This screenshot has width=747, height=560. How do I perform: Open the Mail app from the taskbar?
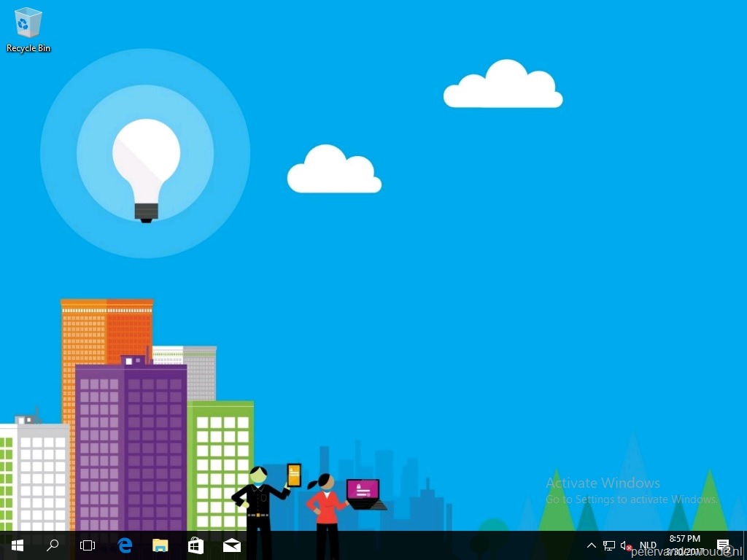click(x=232, y=545)
